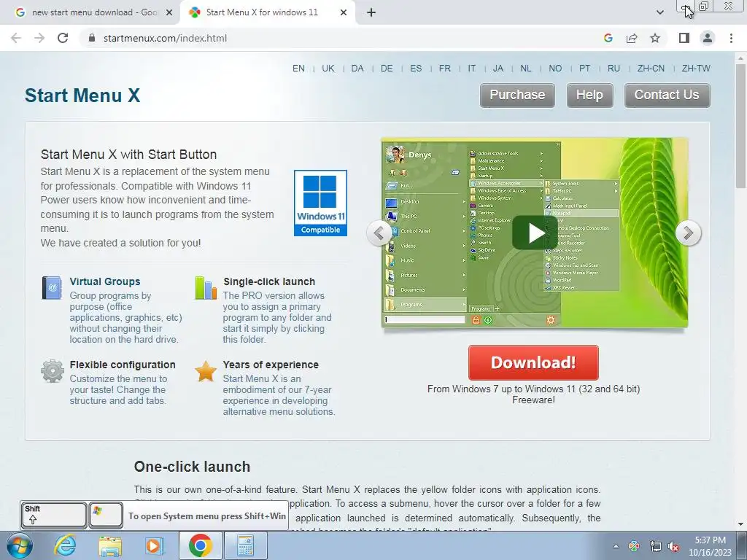Reload the startmenux.com page
This screenshot has width=747, height=560.
pos(63,38)
